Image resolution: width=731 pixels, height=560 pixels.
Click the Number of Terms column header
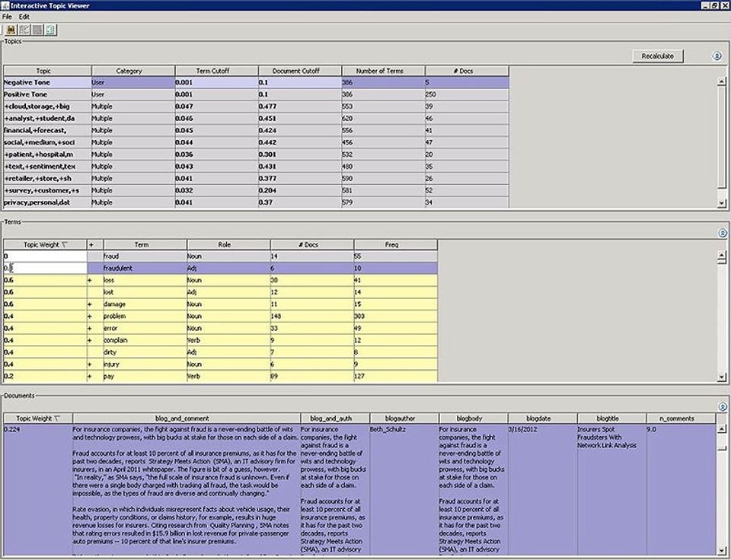383,71
